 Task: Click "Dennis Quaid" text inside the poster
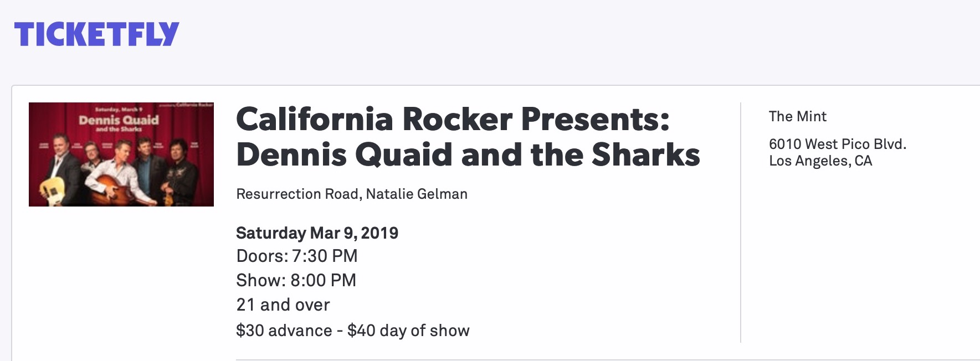pos(119,120)
